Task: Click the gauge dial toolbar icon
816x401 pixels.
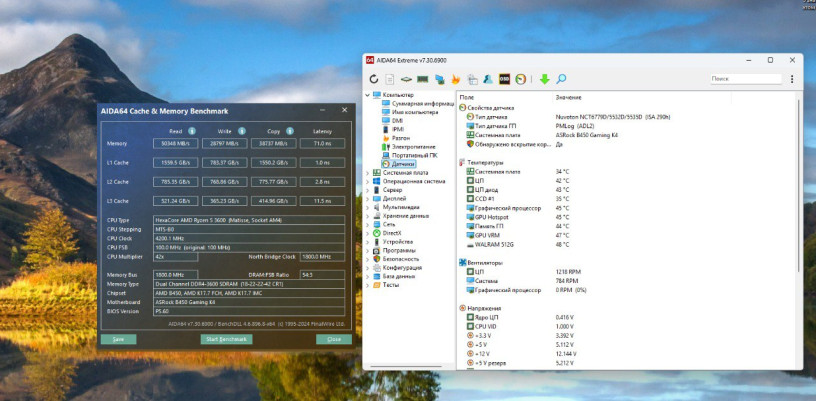Action: coord(520,79)
